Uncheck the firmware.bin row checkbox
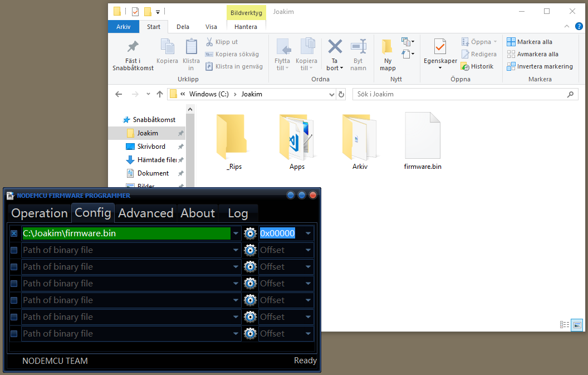 (x=14, y=233)
